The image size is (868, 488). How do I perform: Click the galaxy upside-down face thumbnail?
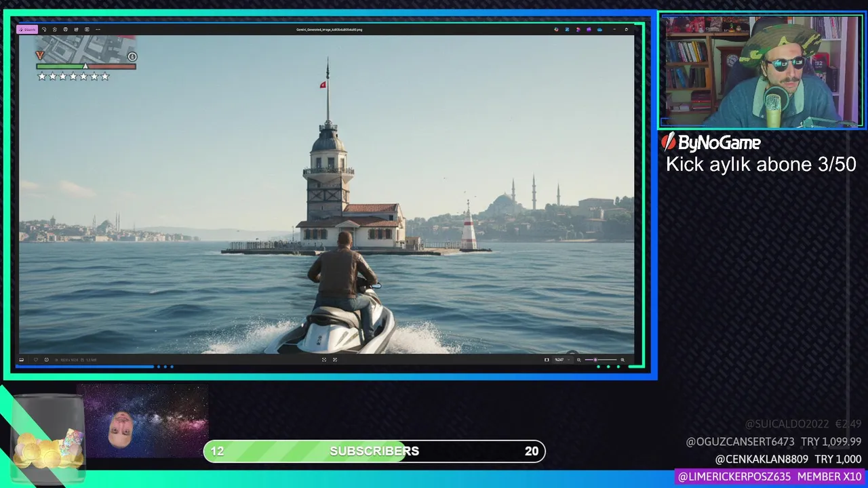click(142, 422)
